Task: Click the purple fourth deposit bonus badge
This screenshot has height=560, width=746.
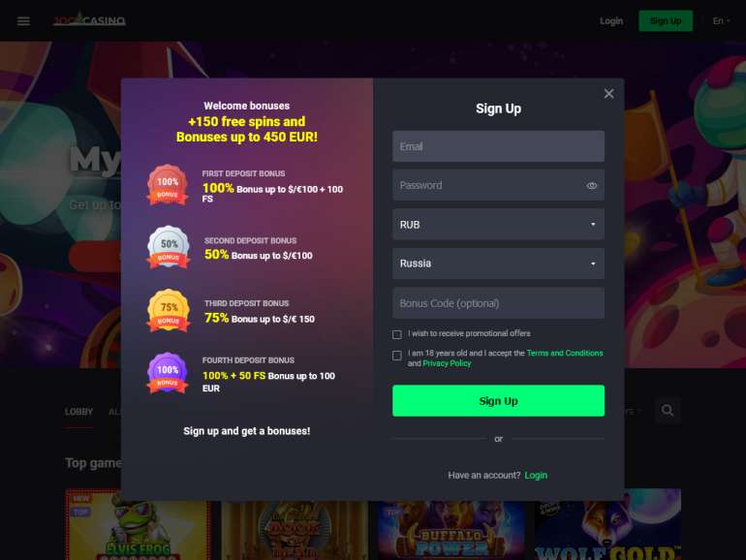Action: point(167,373)
